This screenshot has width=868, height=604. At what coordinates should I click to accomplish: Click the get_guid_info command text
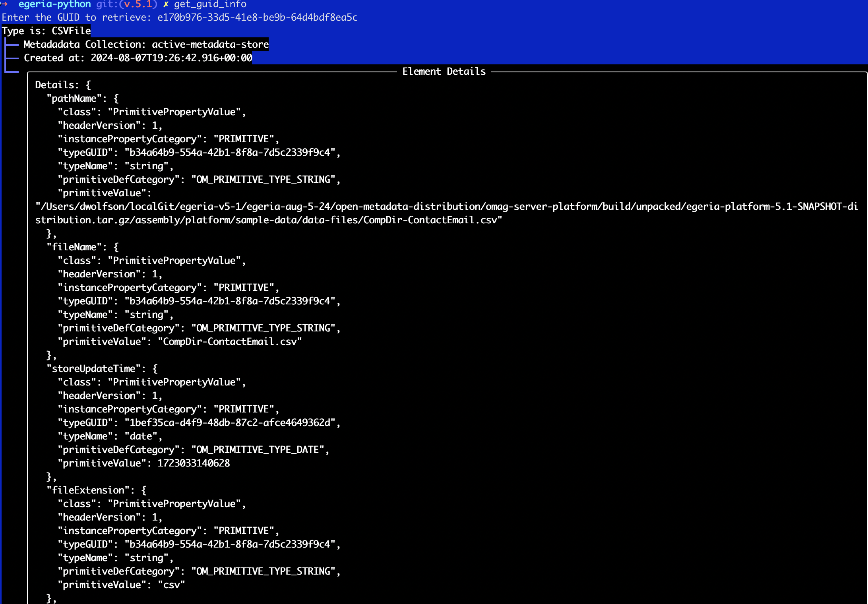click(210, 4)
